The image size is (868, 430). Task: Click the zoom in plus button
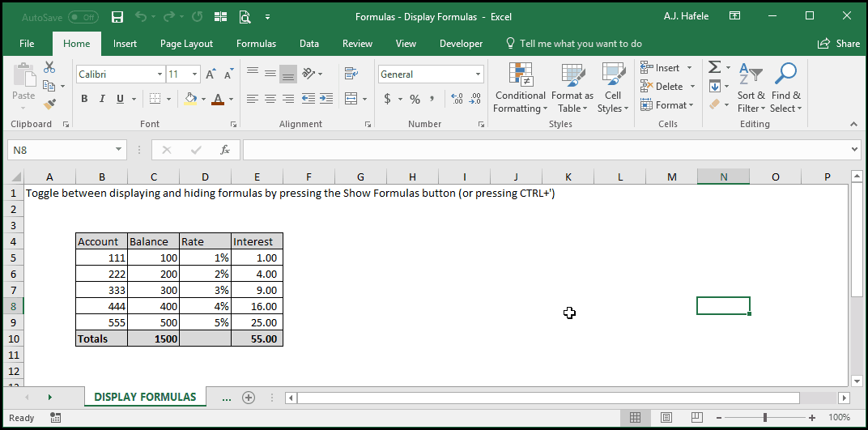click(812, 417)
